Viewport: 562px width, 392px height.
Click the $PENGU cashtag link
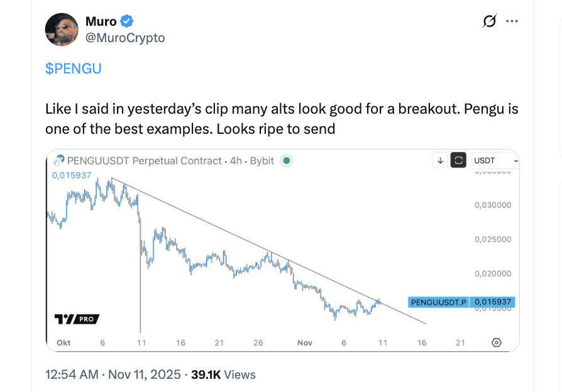click(x=73, y=69)
